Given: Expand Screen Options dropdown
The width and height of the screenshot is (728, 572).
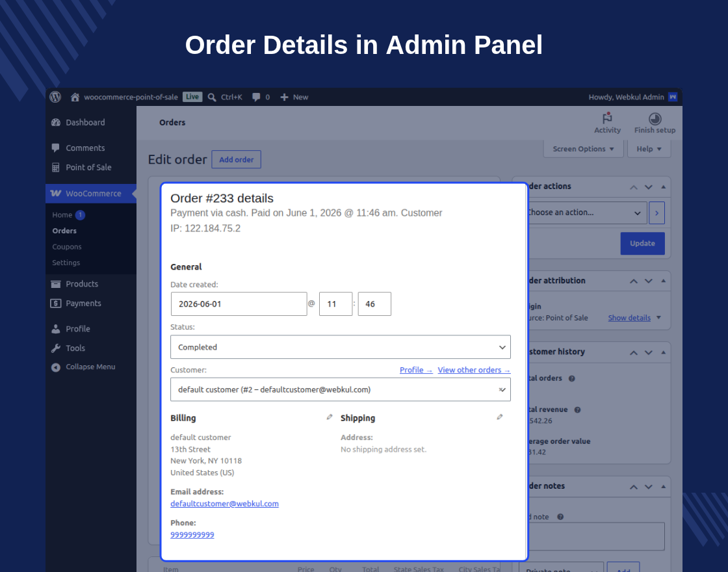Looking at the screenshot, I should (x=583, y=149).
